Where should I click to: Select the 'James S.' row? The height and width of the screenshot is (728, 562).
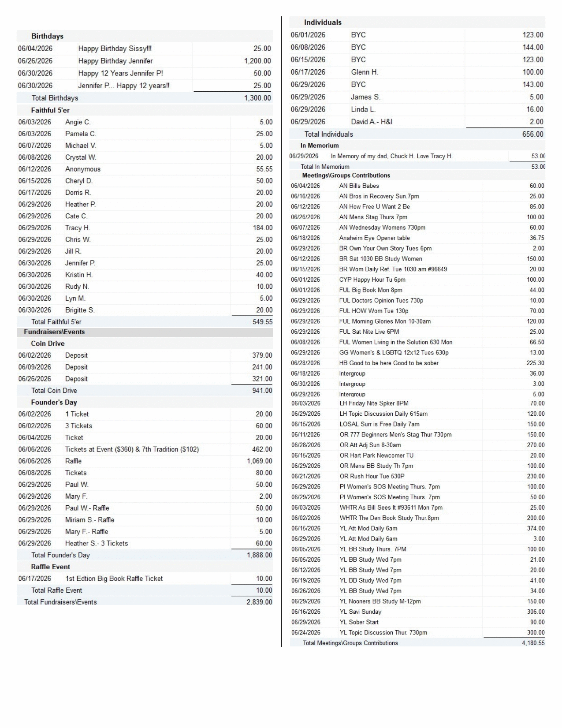point(417,97)
